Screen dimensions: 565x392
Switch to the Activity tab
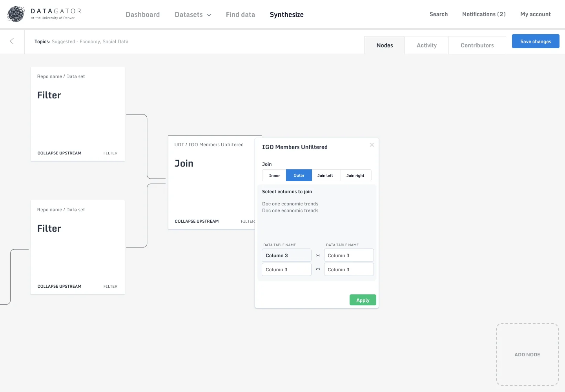(426, 45)
